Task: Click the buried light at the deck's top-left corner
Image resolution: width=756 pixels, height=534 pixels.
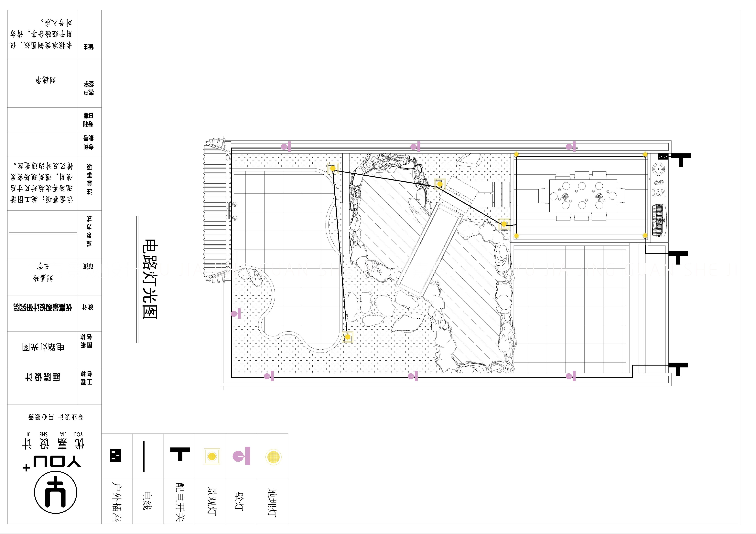Action: 516,154
